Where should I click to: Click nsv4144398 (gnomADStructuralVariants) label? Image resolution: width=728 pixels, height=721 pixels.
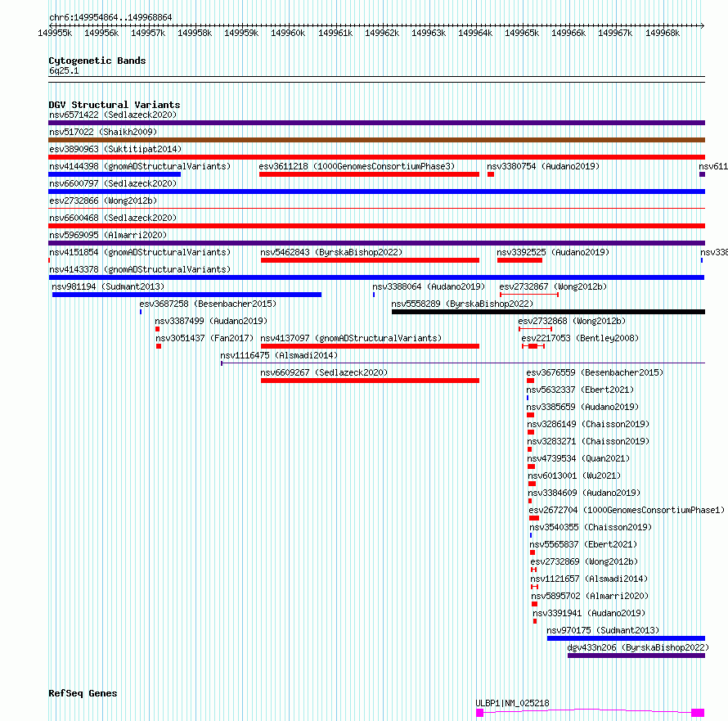(140, 166)
